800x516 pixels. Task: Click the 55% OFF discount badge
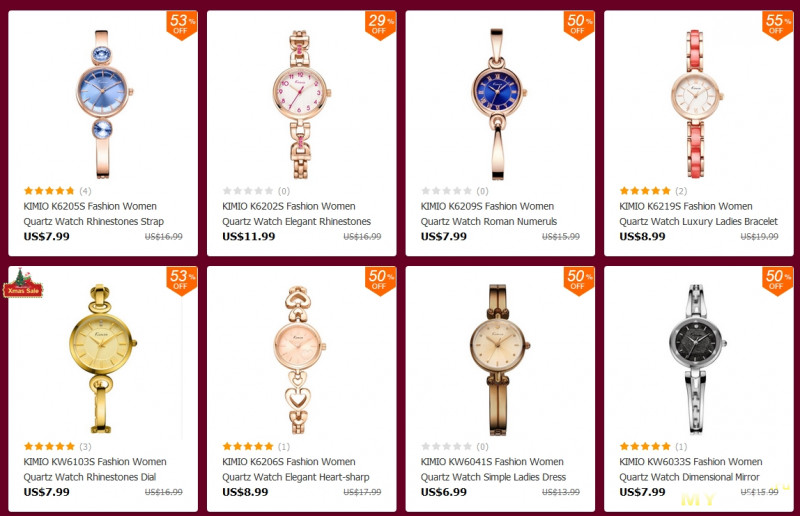[x=778, y=25]
